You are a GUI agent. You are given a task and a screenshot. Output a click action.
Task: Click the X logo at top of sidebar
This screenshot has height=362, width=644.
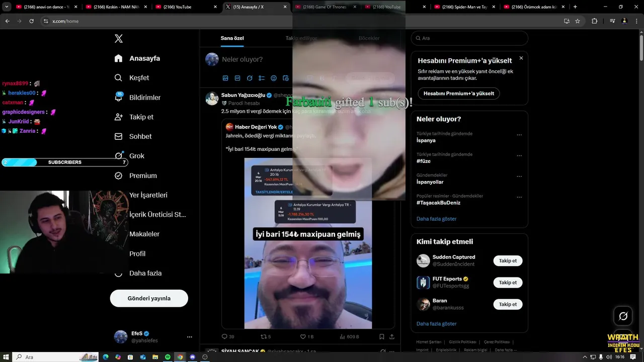tap(119, 39)
